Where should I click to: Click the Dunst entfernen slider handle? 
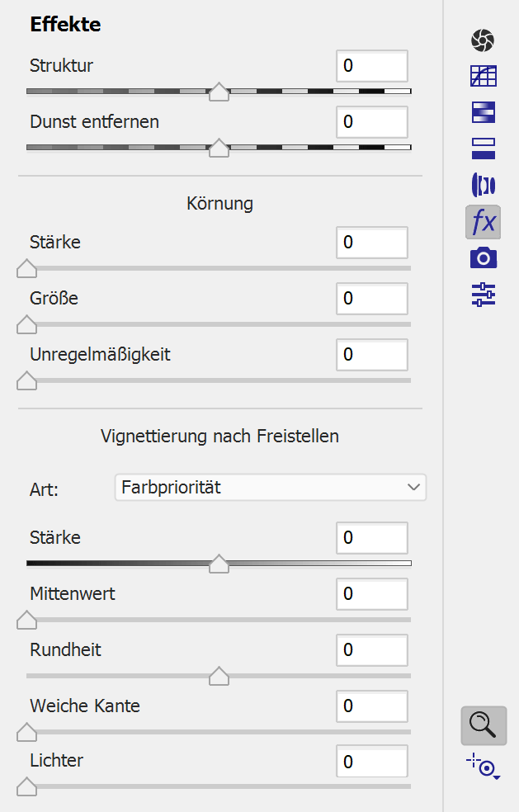[219, 148]
